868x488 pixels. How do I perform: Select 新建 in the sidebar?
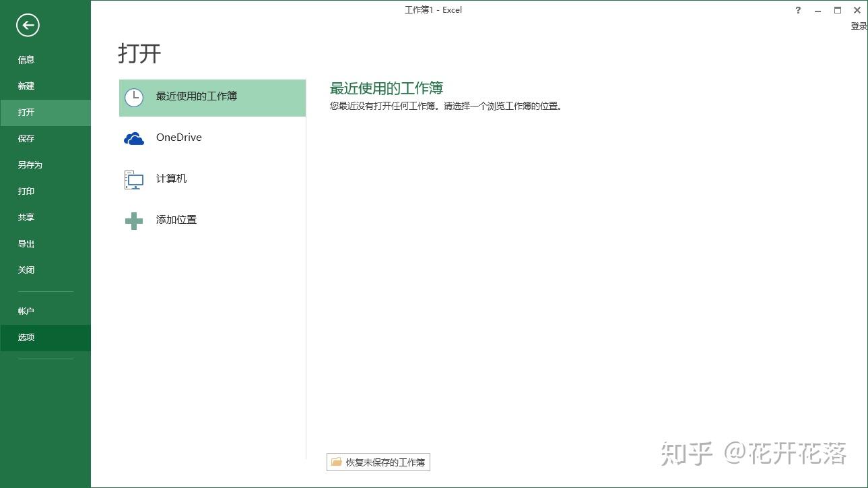coord(45,86)
